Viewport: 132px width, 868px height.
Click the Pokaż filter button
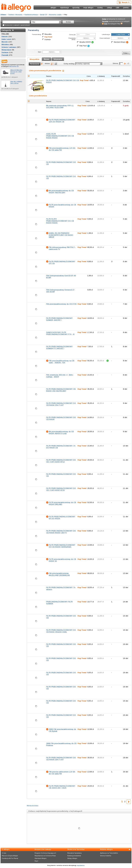coord(126,53)
